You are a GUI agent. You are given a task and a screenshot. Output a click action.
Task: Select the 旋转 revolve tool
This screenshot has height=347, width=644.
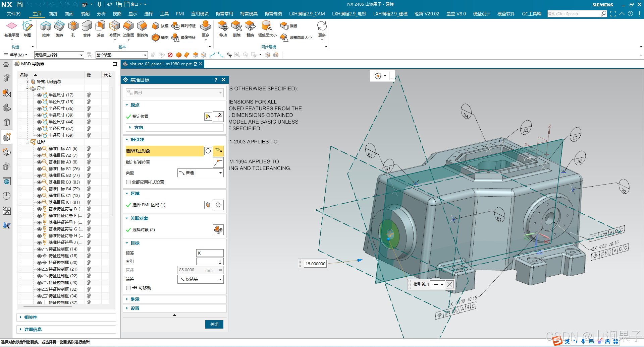click(59, 29)
